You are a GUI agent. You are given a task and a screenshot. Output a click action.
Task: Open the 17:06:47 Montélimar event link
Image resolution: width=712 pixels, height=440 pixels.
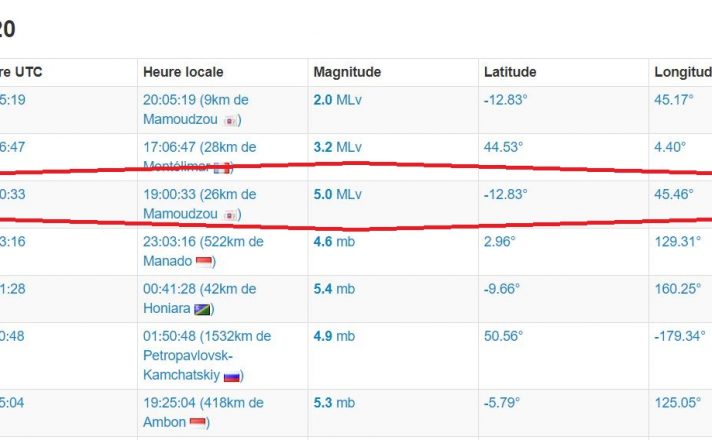(x=199, y=157)
